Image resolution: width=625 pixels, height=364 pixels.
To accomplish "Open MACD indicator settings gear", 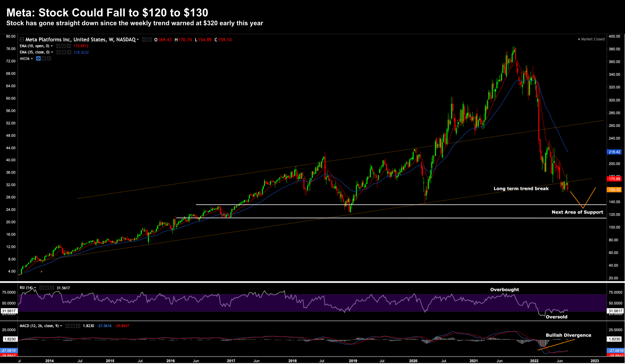I will point(73,326).
